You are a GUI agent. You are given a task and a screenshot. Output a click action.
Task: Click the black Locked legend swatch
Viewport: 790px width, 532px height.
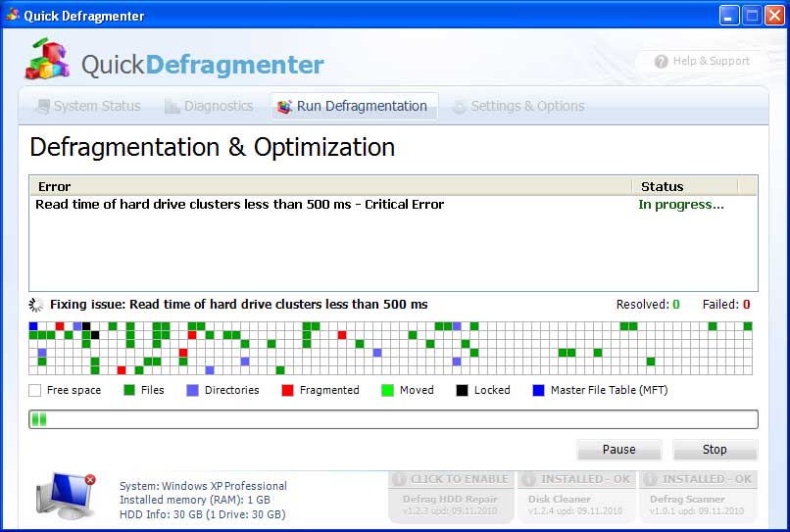click(x=462, y=391)
